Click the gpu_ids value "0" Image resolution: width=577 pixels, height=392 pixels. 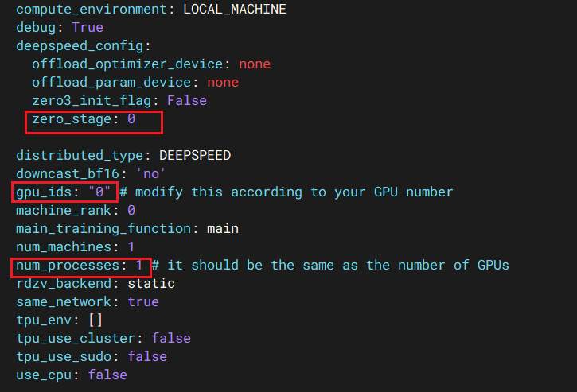(103, 192)
